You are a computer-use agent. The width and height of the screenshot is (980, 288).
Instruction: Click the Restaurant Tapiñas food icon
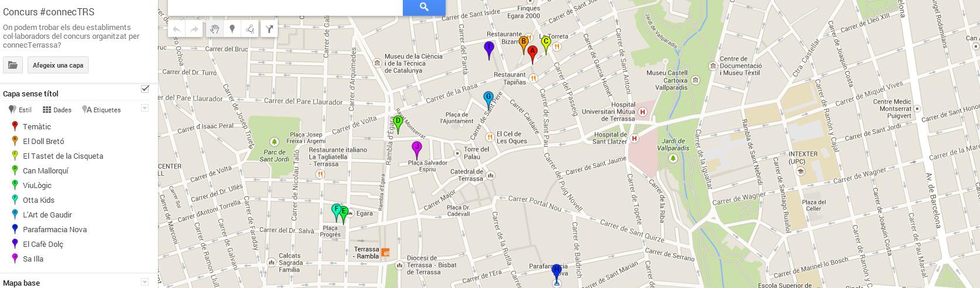click(533, 78)
